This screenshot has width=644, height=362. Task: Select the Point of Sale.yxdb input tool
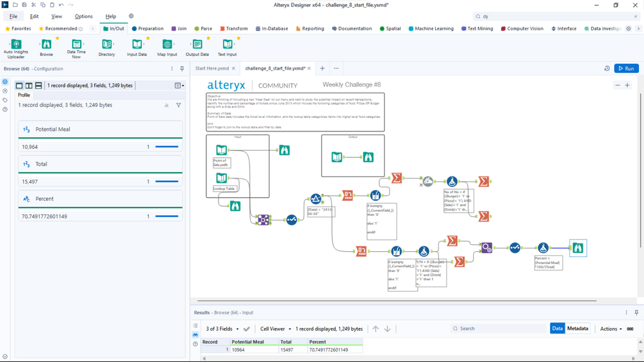[x=221, y=150]
